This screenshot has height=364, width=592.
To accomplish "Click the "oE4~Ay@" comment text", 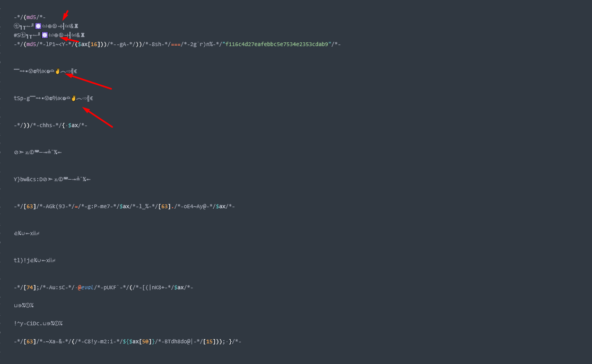I will coord(195,206).
